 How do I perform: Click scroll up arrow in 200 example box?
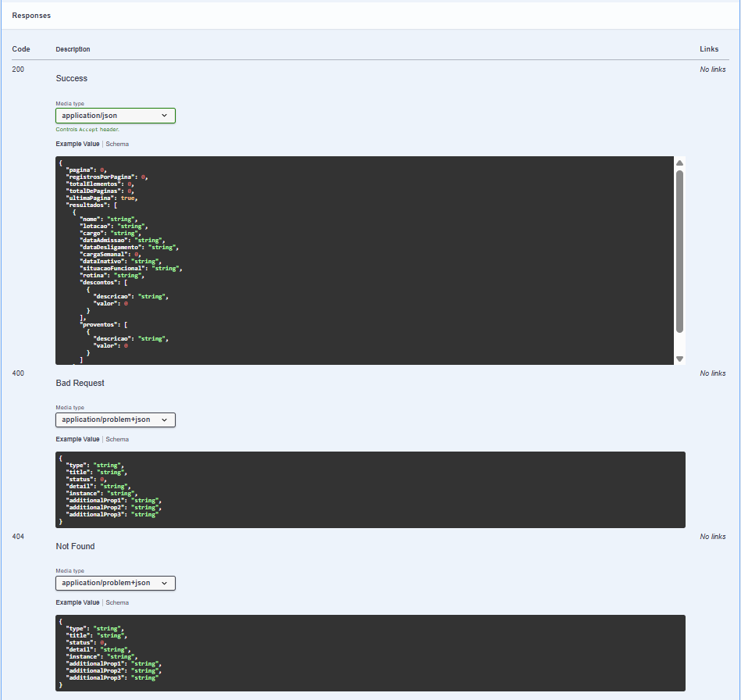point(679,162)
